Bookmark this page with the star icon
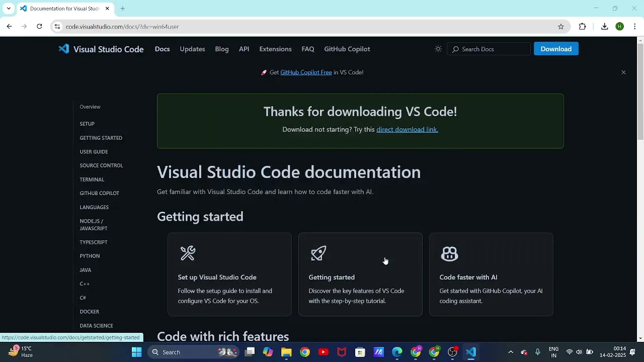This screenshot has width=644, height=362. (561, 27)
